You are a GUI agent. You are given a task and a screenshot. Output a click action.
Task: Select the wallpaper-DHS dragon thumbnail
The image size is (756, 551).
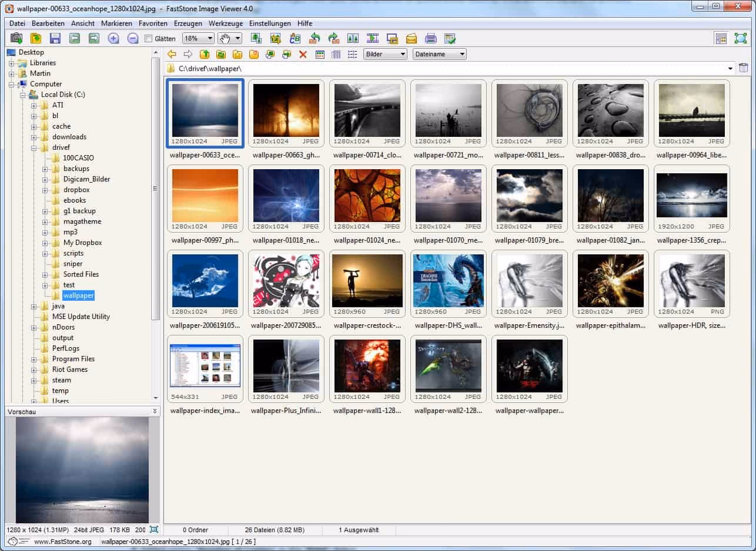pyautogui.click(x=448, y=281)
